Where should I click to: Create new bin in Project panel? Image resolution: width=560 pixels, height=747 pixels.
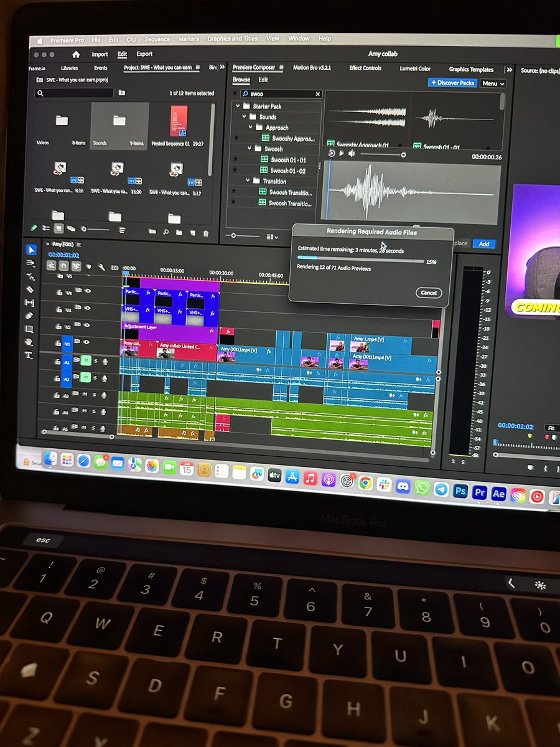click(179, 232)
